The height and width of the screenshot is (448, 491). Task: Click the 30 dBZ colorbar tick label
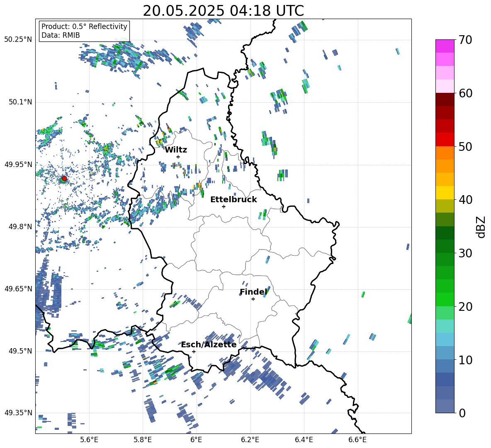[466, 253]
